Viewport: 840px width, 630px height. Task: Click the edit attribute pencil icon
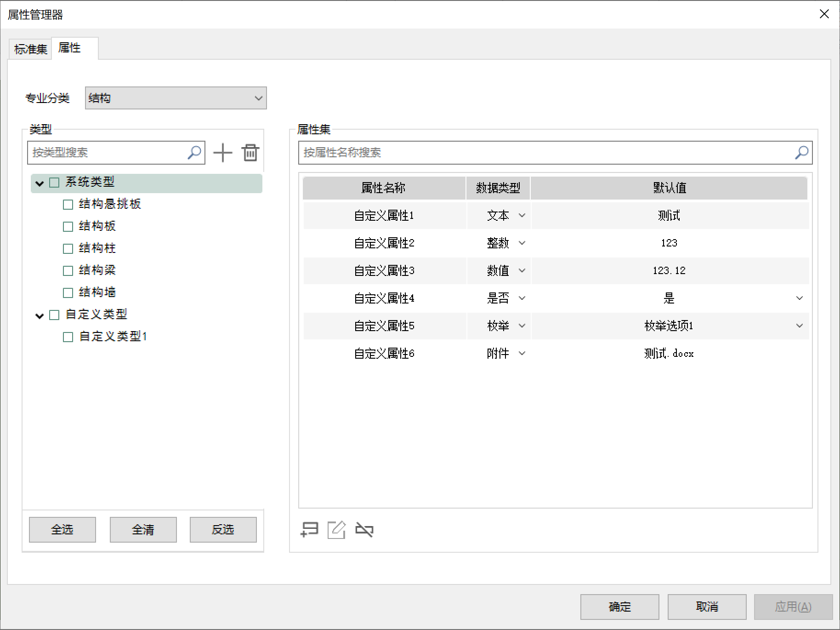[x=336, y=530]
